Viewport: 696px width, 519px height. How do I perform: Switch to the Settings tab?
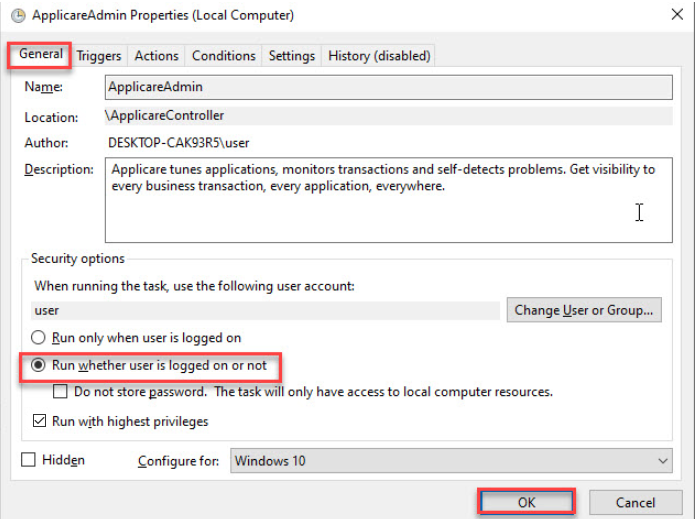(x=292, y=56)
